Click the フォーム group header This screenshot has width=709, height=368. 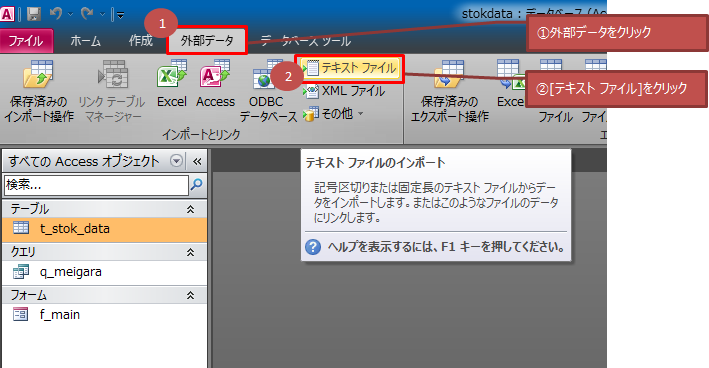pyautogui.click(x=105, y=295)
